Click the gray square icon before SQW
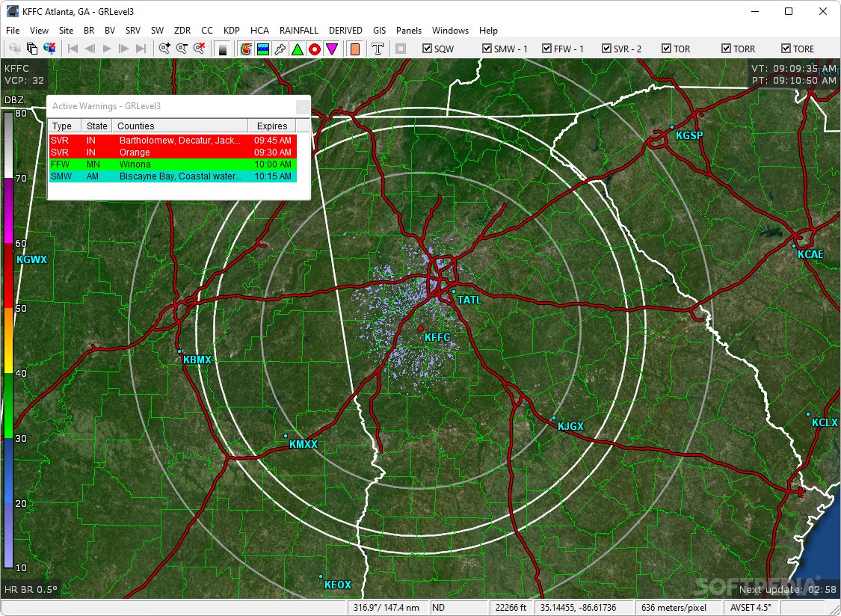841x616 pixels. pos(401,49)
